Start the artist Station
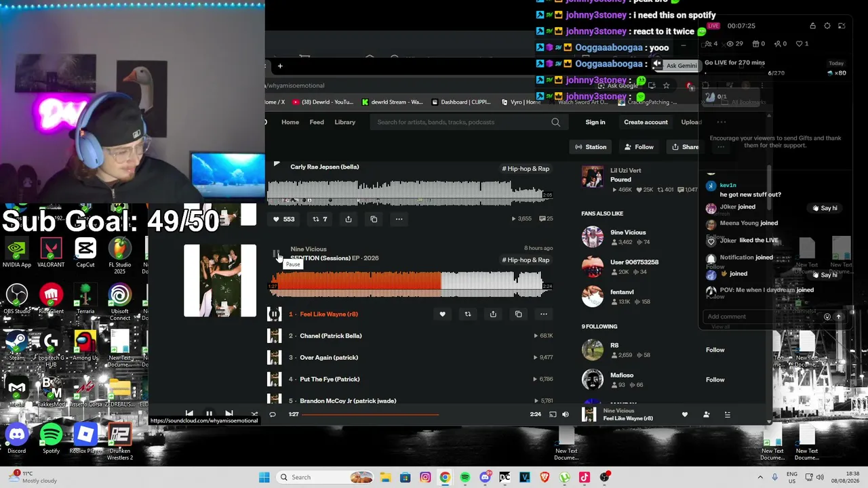The height and width of the screenshot is (488, 868). pos(591,147)
